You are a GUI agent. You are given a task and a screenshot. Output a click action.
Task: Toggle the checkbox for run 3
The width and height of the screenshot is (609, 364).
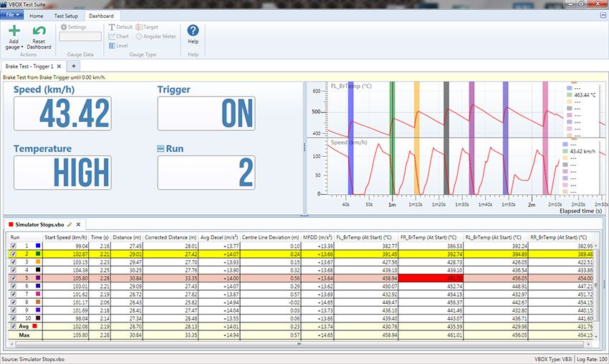click(14, 262)
